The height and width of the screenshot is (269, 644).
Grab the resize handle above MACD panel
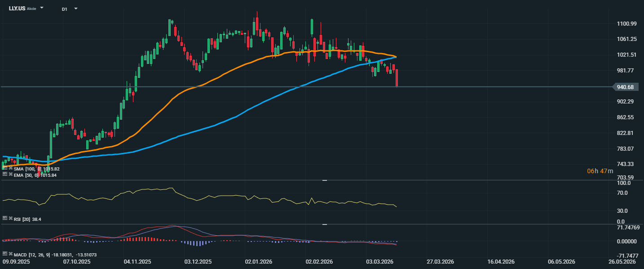(x=324, y=224)
